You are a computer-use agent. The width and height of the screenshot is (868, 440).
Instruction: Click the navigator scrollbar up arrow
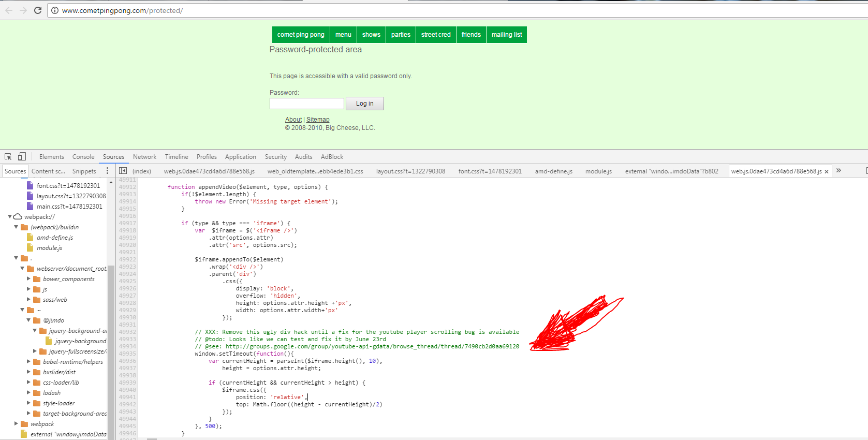(x=111, y=182)
